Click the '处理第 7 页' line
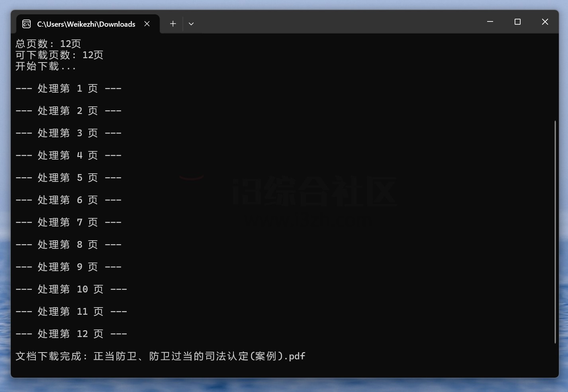This screenshot has height=392, width=568. click(69, 222)
